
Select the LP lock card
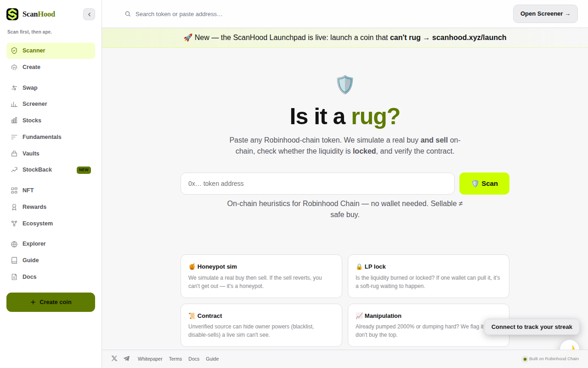coord(429,276)
